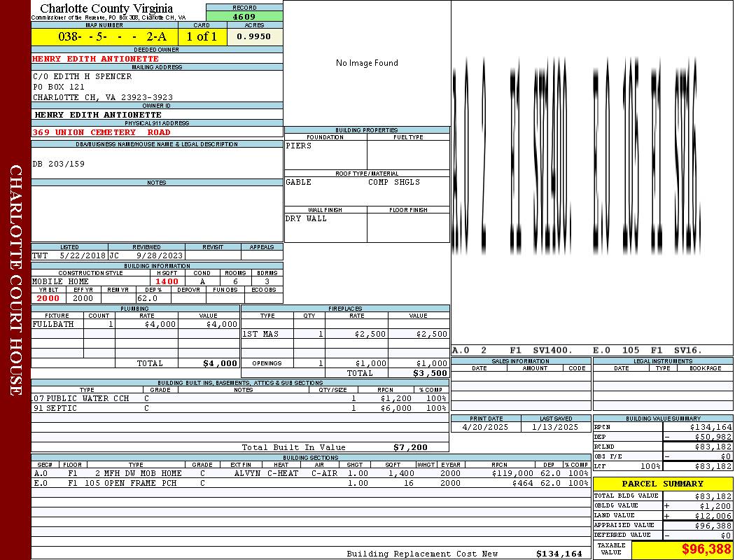Select APPRAISED VALUE $96,388
The image size is (735, 560).
713,526
